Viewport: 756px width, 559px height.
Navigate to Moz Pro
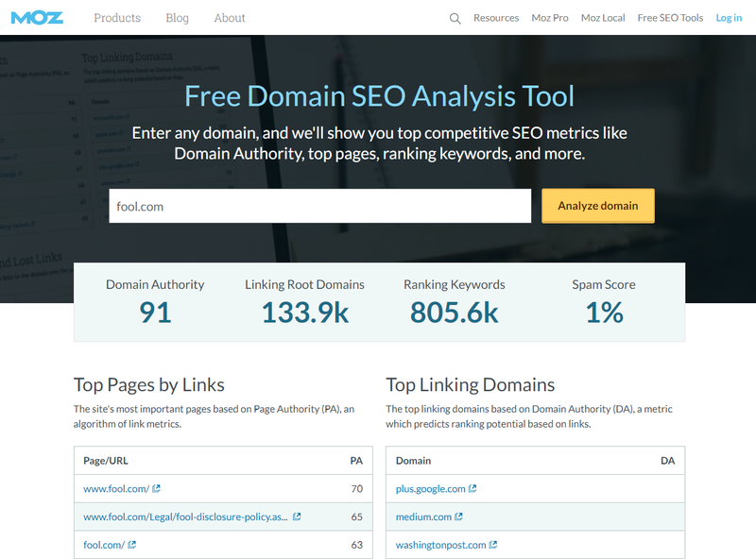pyautogui.click(x=550, y=18)
